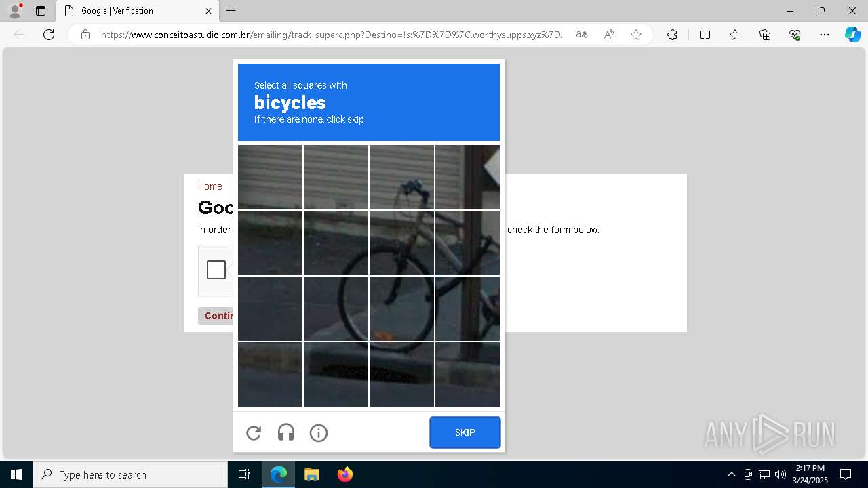Open the volume speaker icon
The height and width of the screenshot is (488, 868).
pyautogui.click(x=781, y=474)
